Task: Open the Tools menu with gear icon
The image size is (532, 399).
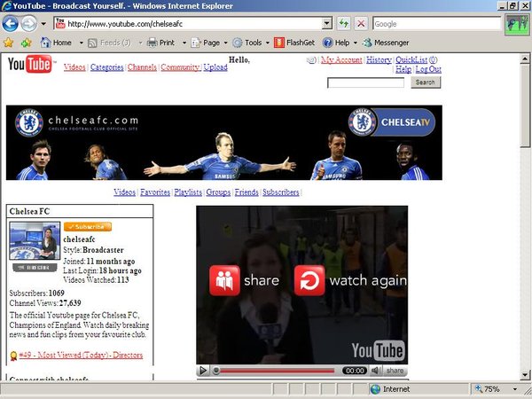Action: [251, 43]
